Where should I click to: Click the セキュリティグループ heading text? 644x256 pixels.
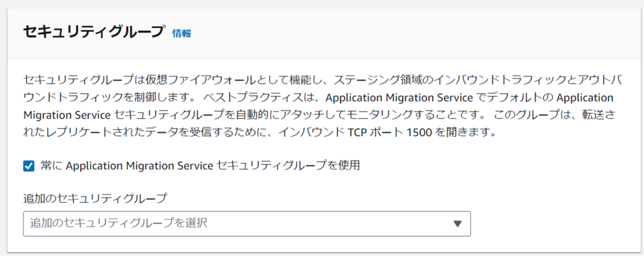pos(93,32)
